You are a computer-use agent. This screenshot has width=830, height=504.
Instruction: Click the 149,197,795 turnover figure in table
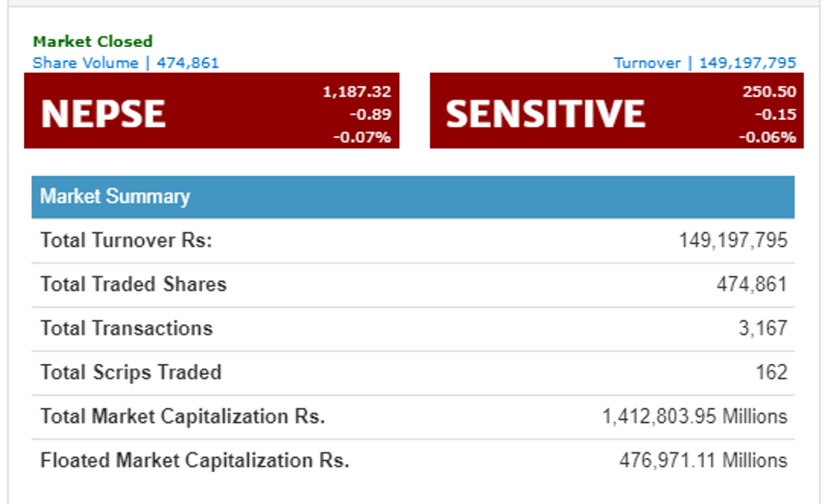pyautogui.click(x=733, y=240)
